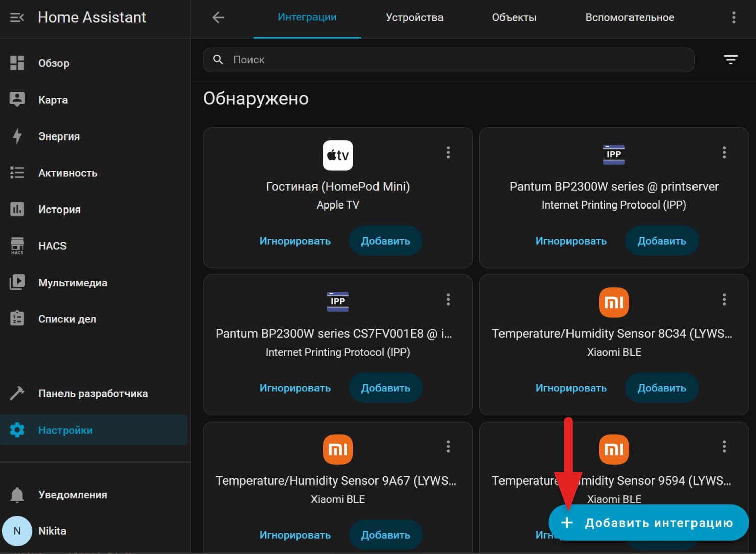Open the filter icon beside the search bar
The height and width of the screenshot is (554, 756).
(x=731, y=60)
